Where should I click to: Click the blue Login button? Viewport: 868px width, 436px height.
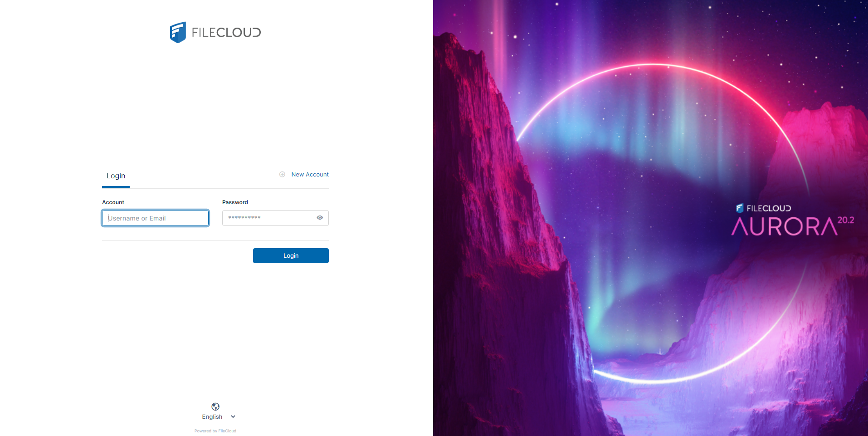pos(291,255)
